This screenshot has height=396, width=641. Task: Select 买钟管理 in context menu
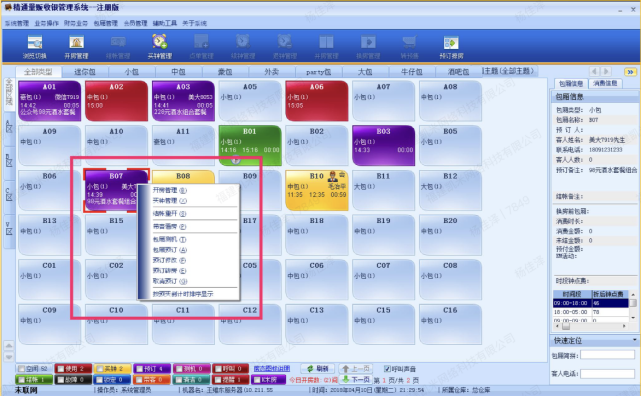coord(170,201)
